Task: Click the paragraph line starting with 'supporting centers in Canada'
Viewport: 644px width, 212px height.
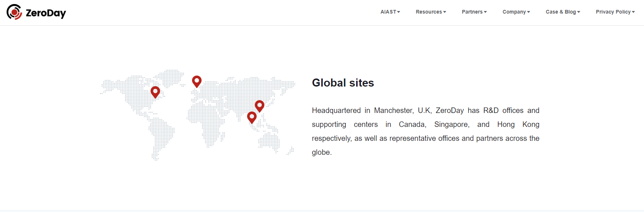Action: coord(426,124)
